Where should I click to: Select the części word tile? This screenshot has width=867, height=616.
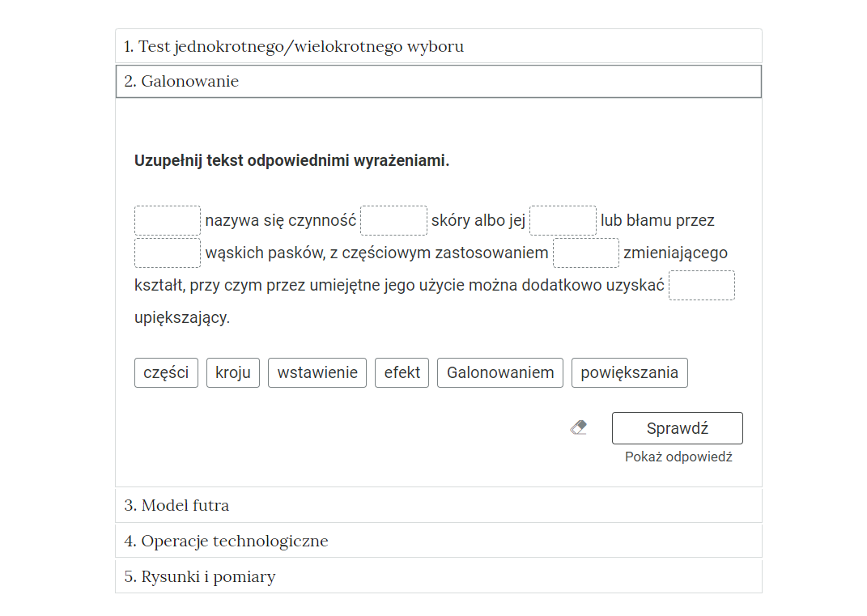[x=165, y=372]
